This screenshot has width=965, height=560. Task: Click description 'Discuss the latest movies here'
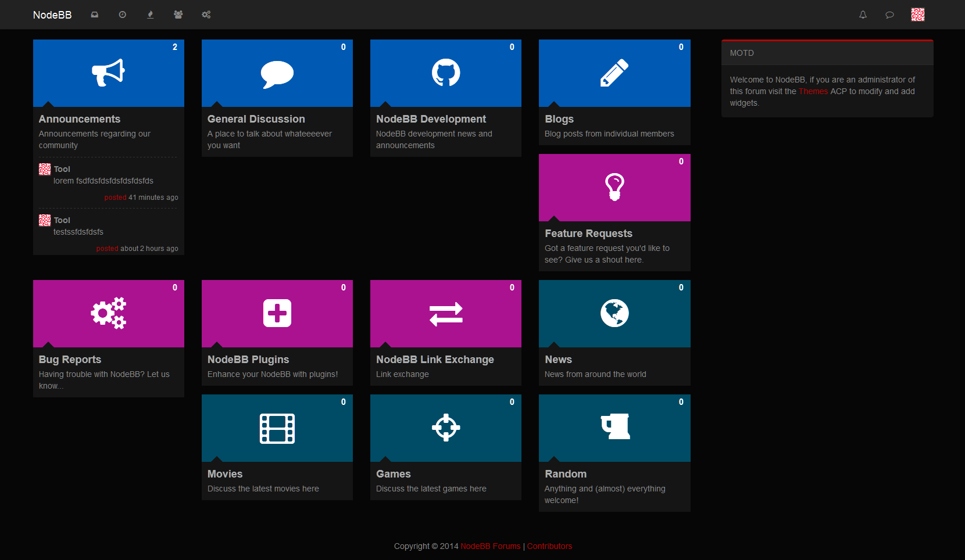[263, 489]
